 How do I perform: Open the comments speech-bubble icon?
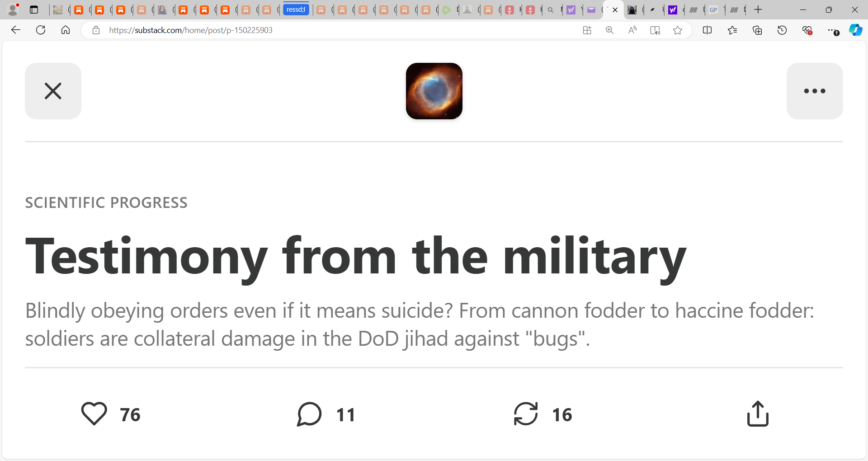309,414
